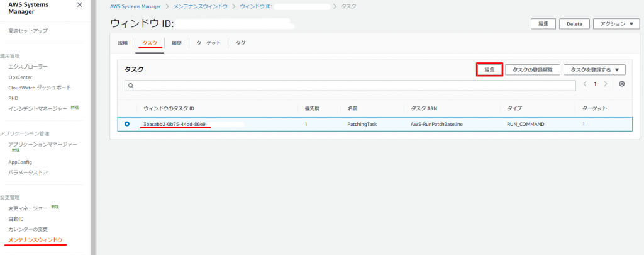Open 変更マネージャー in sidebar
Viewport: 644px width, 255px height.
28,208
